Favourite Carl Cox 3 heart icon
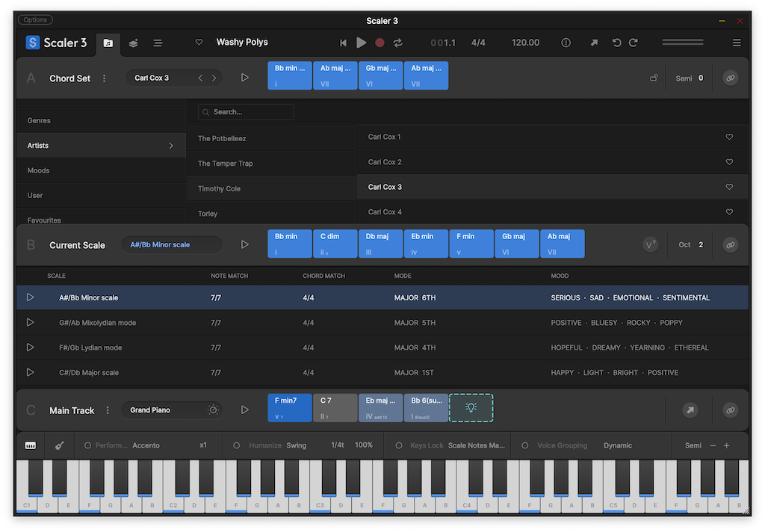The image size is (765, 532). click(729, 187)
